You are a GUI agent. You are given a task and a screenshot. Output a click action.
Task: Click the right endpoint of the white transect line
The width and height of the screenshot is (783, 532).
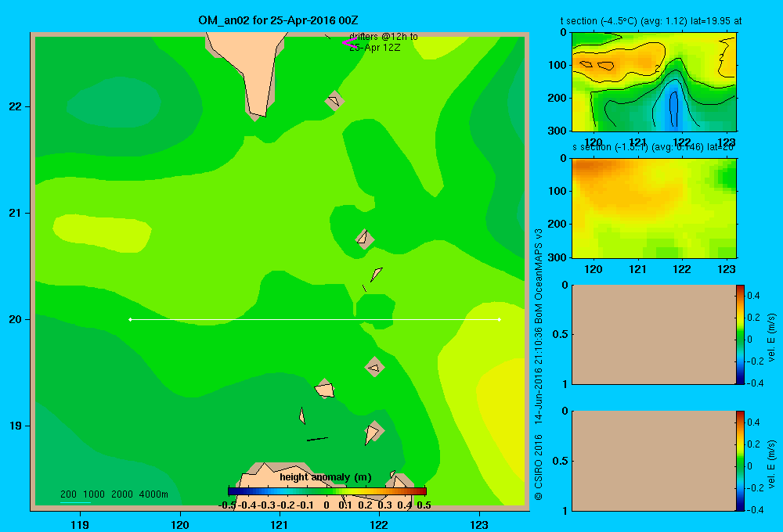[x=500, y=319]
